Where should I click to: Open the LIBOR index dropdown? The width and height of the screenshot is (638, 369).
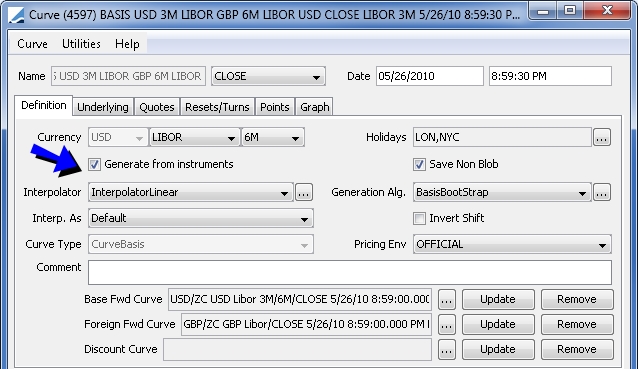194,138
